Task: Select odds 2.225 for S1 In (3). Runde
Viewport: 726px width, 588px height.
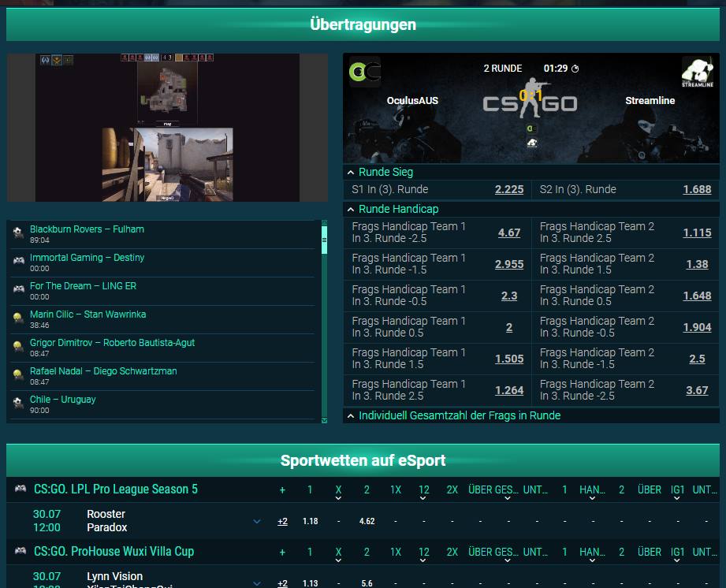Action: [x=509, y=189]
